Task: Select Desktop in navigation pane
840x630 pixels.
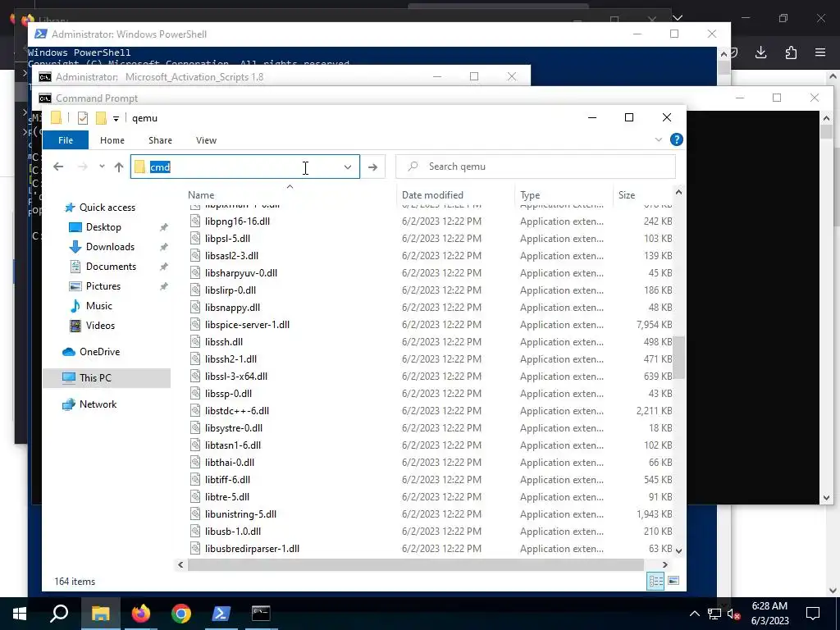Action: point(103,227)
